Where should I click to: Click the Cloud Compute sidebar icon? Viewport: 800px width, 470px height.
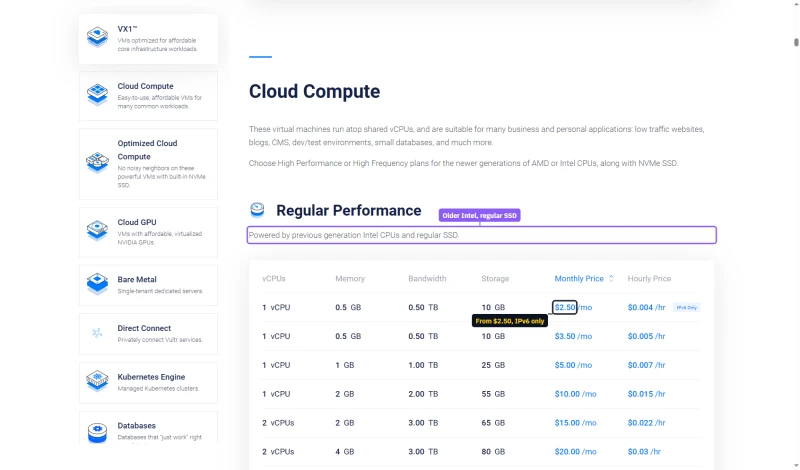click(97, 94)
